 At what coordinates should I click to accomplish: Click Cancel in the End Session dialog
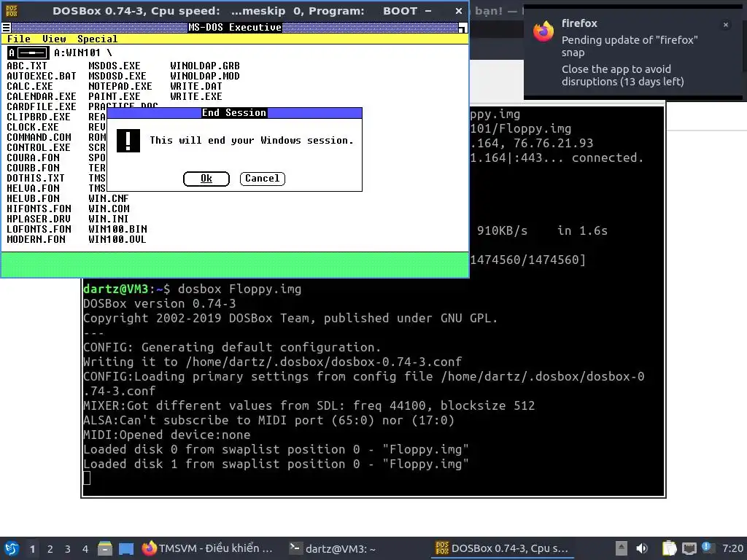click(x=263, y=179)
